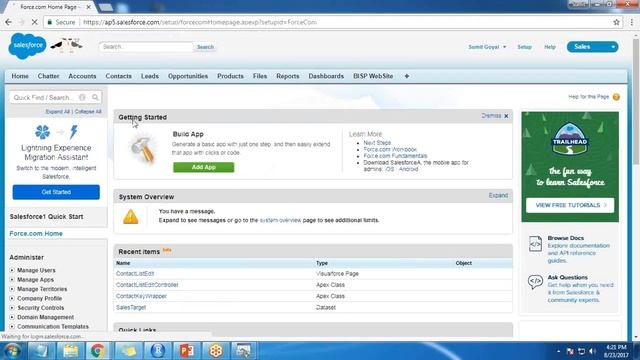Click the Windows Start button
640x360 pixels.
13,351
